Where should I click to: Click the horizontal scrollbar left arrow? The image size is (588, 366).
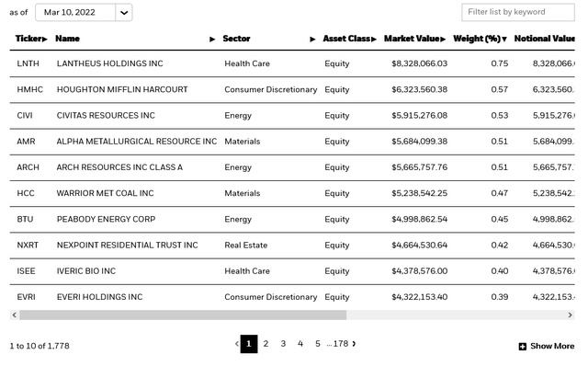click(15, 315)
